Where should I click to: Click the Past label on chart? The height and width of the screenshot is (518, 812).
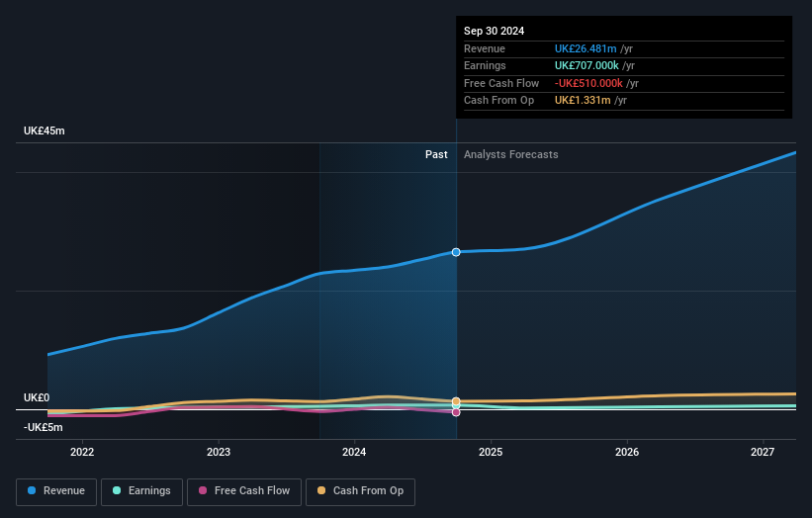(436, 154)
